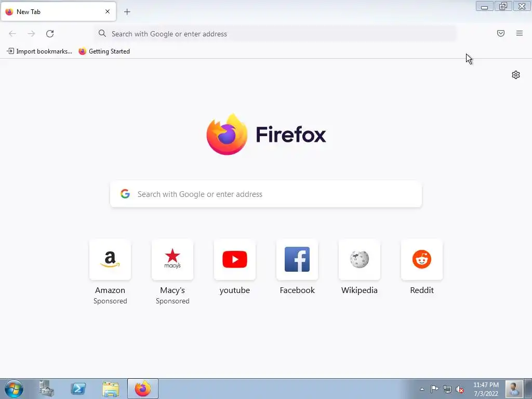This screenshot has height=399, width=532.
Task: Open muted volume tray icon
Action: pos(460,389)
